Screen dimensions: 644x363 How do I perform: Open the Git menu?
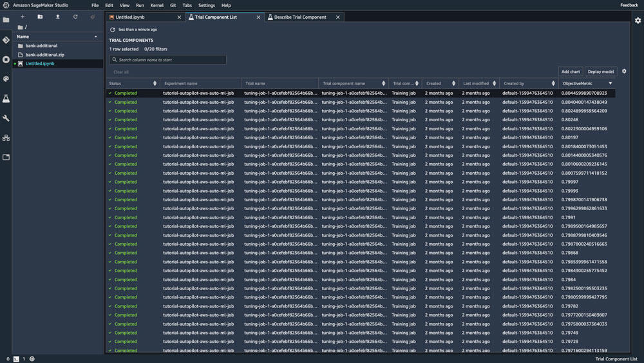pyautogui.click(x=173, y=5)
